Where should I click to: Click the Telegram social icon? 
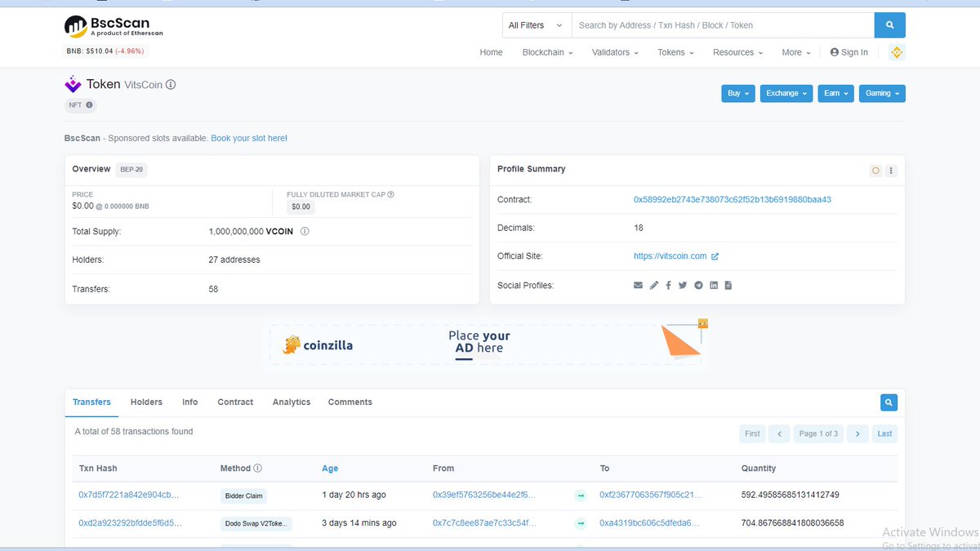coord(698,286)
